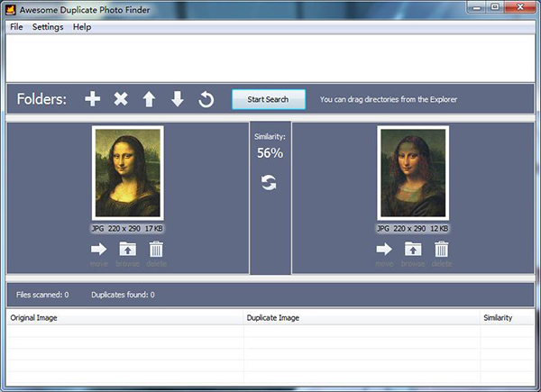This screenshot has height=392, width=541.
Task: Click the app icon in the title bar
Action: (10, 10)
